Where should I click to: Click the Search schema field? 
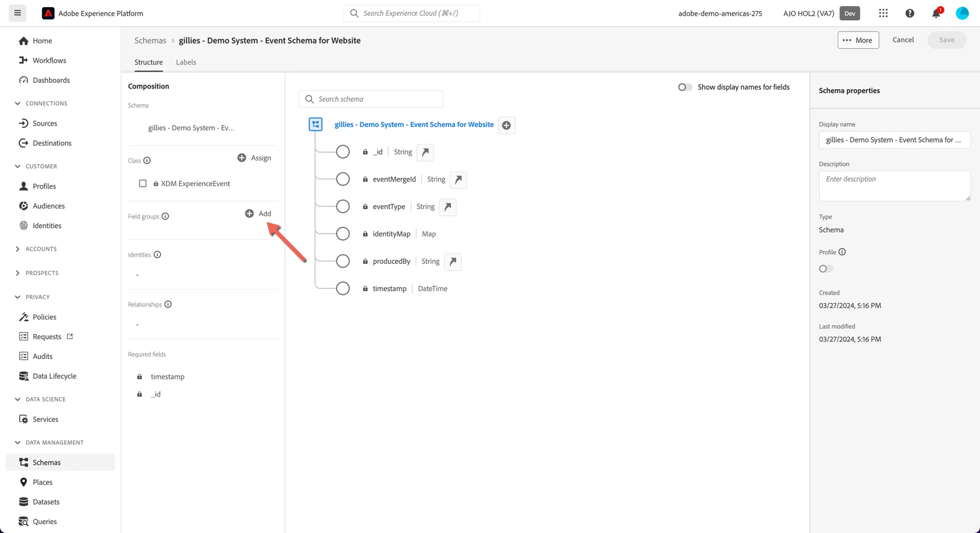click(x=371, y=99)
